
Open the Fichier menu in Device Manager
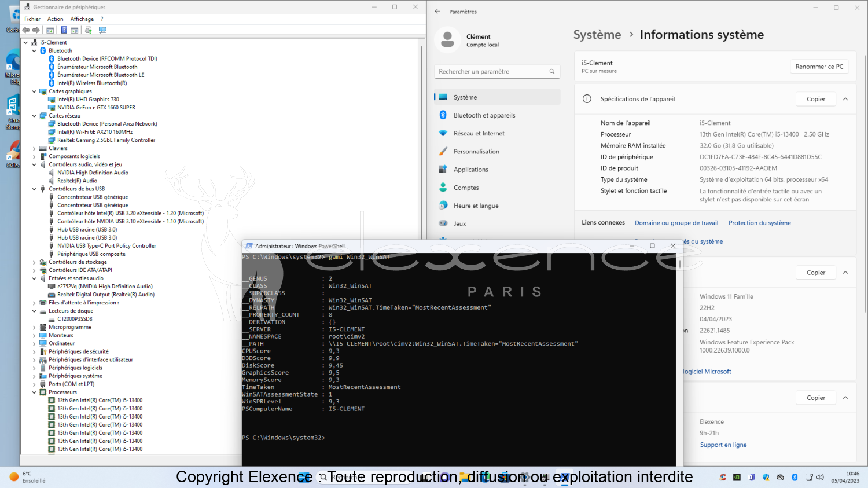[x=32, y=19]
